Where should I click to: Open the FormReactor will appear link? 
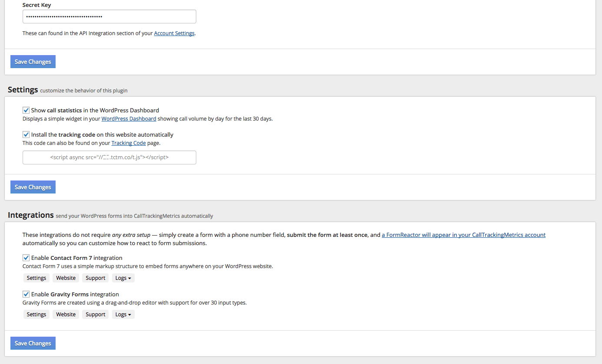point(463,235)
